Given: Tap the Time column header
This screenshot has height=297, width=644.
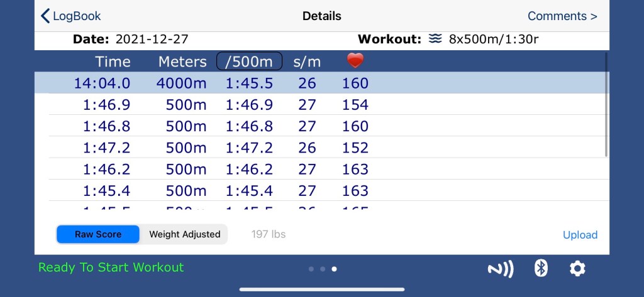Looking at the screenshot, I should [113, 62].
